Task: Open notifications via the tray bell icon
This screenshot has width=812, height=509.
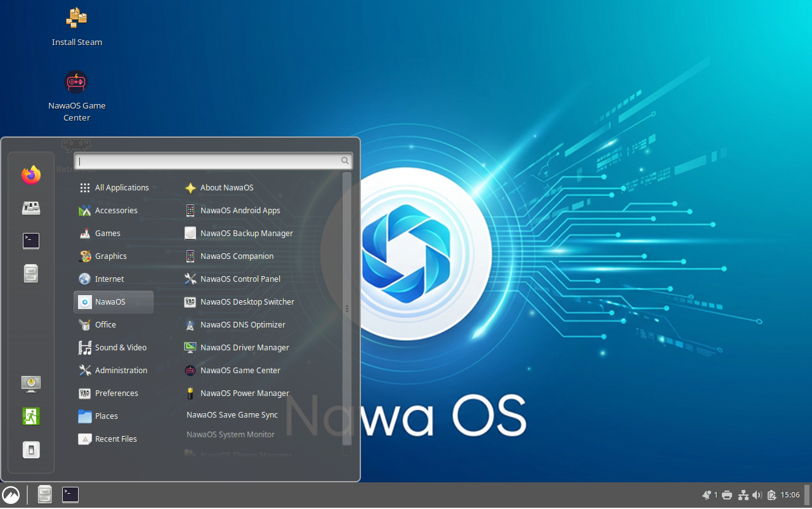Action: (x=706, y=495)
